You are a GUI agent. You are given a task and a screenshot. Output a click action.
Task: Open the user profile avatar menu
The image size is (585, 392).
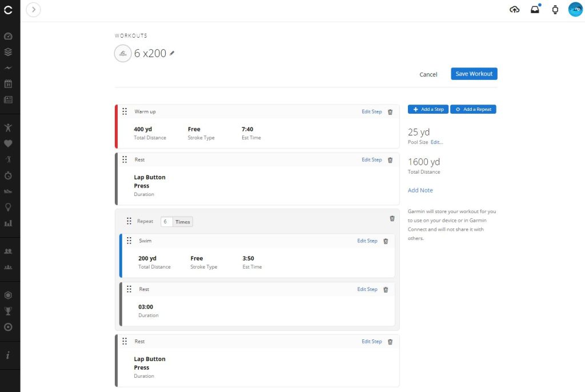[575, 10]
